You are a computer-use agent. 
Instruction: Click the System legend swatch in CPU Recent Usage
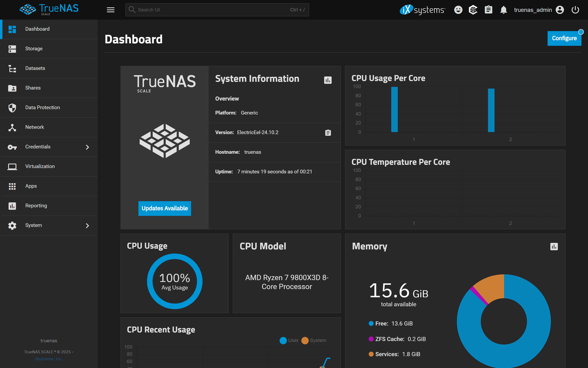305,340
